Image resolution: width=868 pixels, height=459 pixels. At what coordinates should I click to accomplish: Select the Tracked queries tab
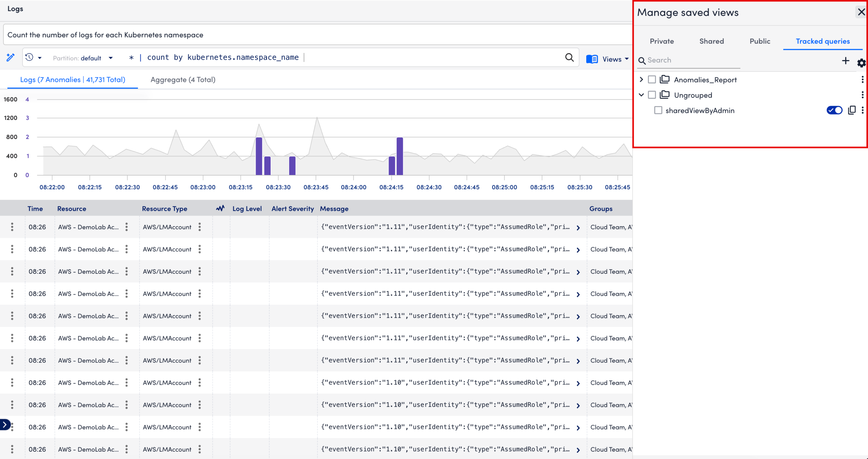click(823, 41)
